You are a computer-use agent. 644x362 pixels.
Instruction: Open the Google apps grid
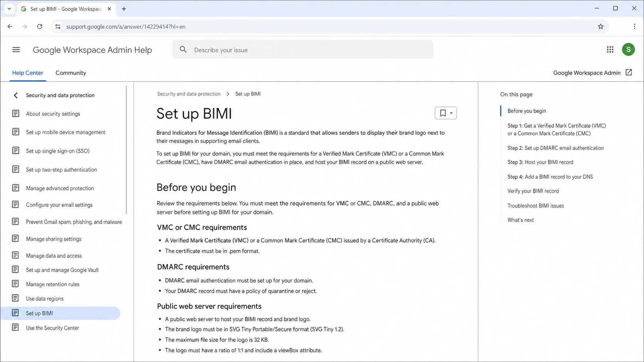610,50
